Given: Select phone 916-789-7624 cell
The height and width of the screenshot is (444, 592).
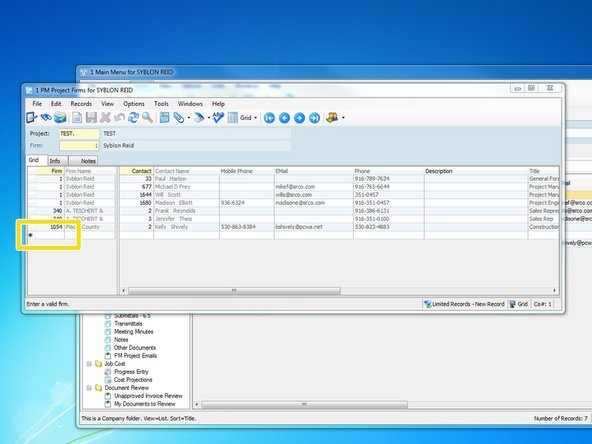Looking at the screenshot, I should point(389,179).
